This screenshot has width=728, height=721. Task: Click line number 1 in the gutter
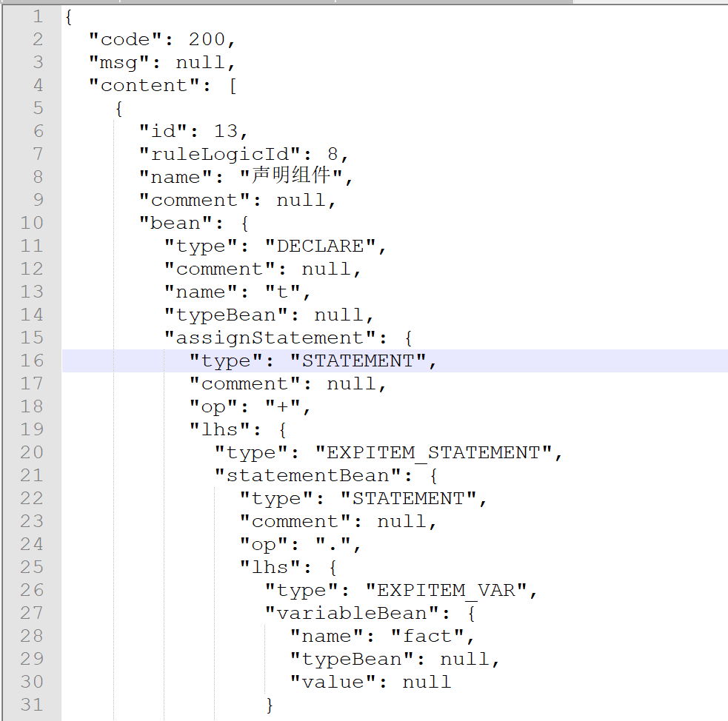[38, 17]
